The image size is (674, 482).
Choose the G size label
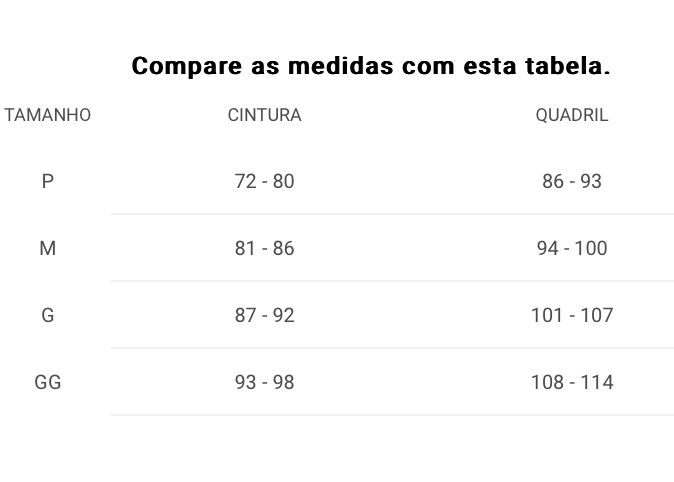(x=48, y=315)
